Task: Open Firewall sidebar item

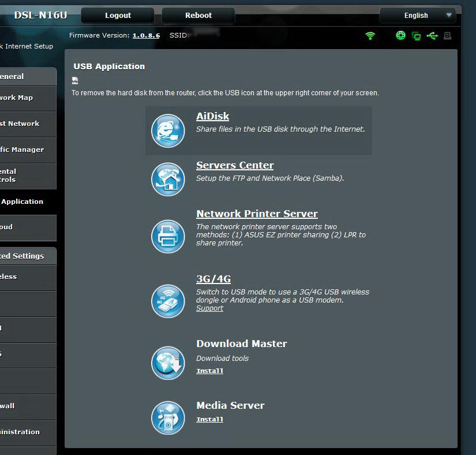Action: pyautogui.click(x=28, y=406)
